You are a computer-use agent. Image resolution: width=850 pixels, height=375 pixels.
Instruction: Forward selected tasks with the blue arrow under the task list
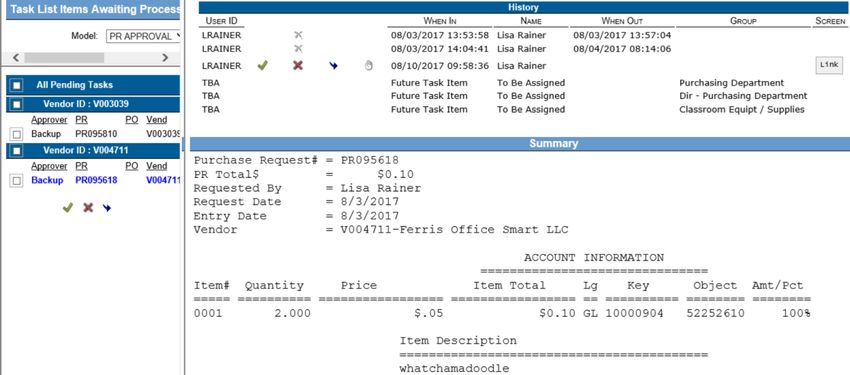tap(107, 208)
